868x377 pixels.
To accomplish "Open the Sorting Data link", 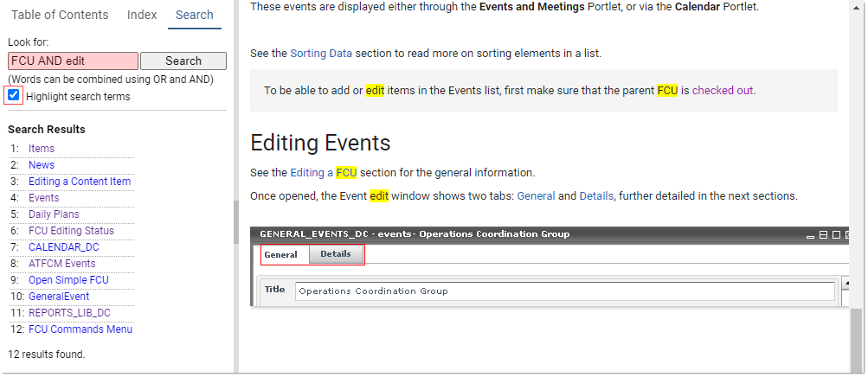I will click(x=321, y=53).
